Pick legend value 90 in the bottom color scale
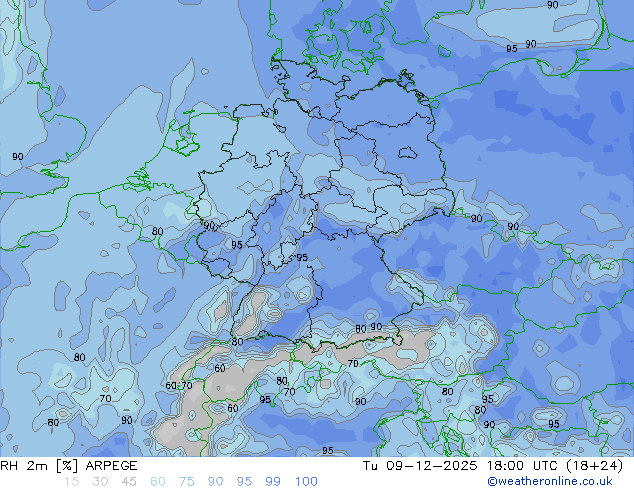Image resolution: width=634 pixels, height=490 pixels. [216, 482]
